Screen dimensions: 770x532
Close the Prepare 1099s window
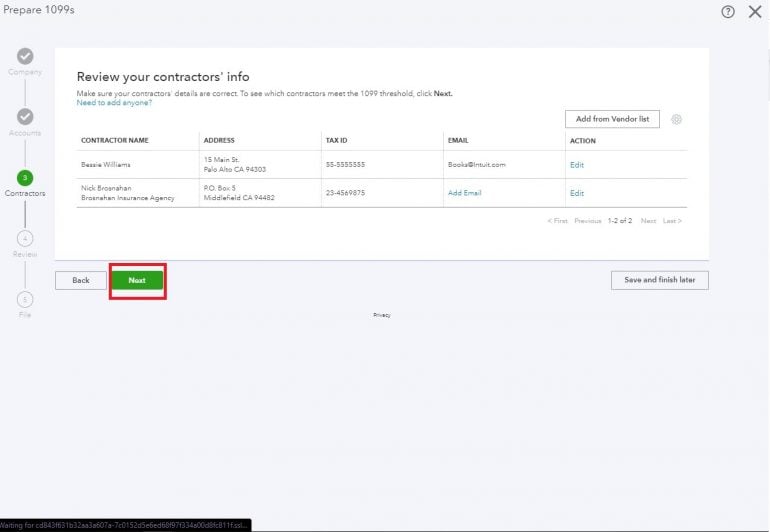[755, 11]
